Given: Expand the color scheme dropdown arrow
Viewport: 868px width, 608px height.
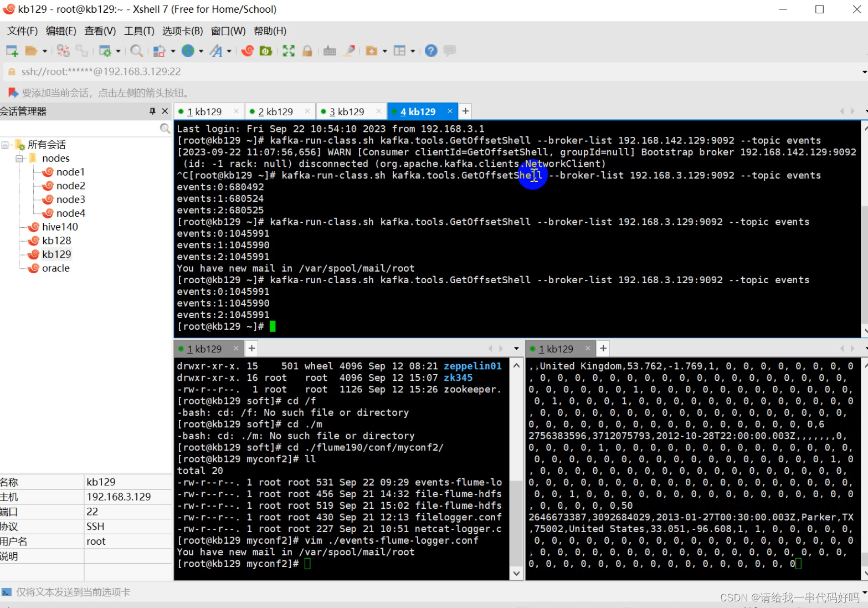Looking at the screenshot, I should (x=173, y=51).
